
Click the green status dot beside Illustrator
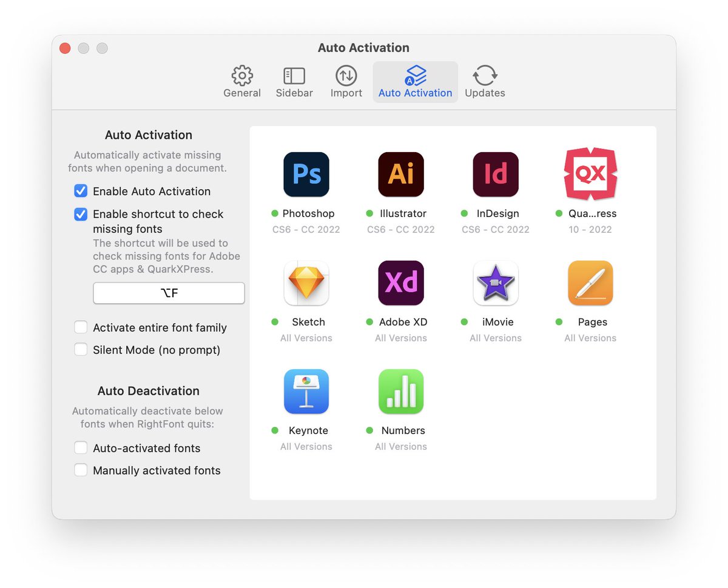tap(369, 213)
